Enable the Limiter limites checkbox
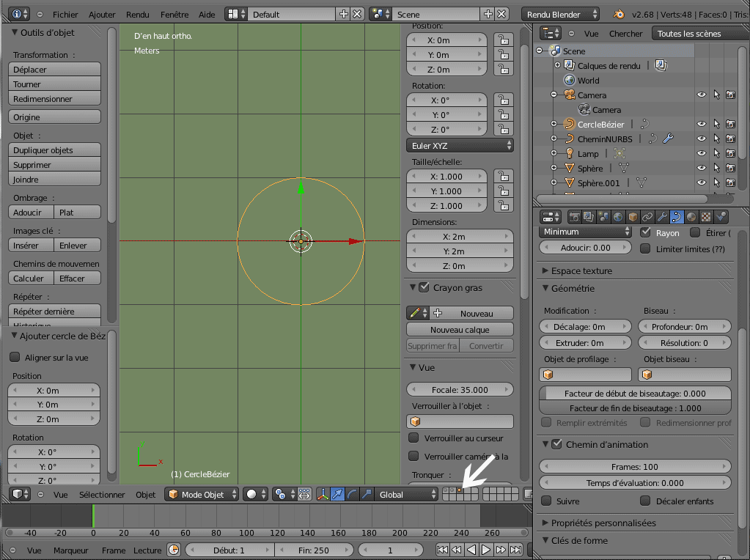The height and width of the screenshot is (560, 750). coord(645,248)
